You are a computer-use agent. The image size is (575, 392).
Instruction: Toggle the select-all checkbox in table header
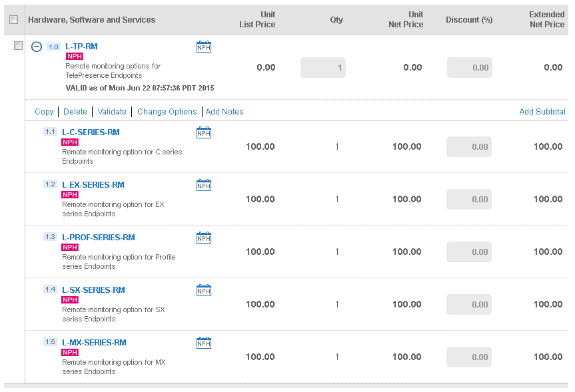point(13,20)
